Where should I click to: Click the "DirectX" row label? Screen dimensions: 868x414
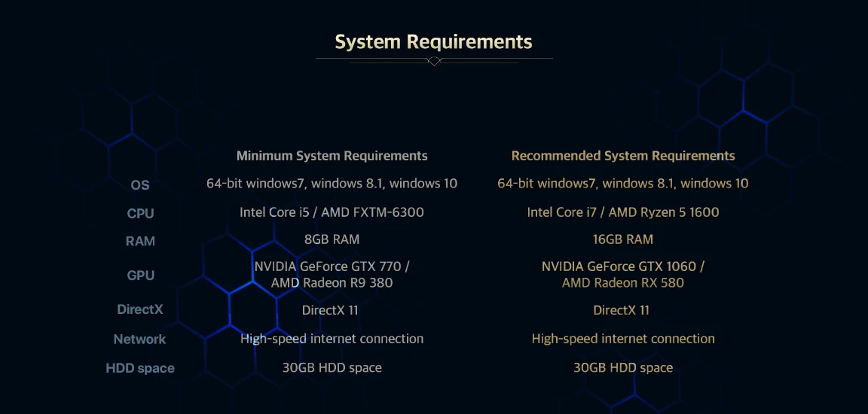(x=140, y=309)
